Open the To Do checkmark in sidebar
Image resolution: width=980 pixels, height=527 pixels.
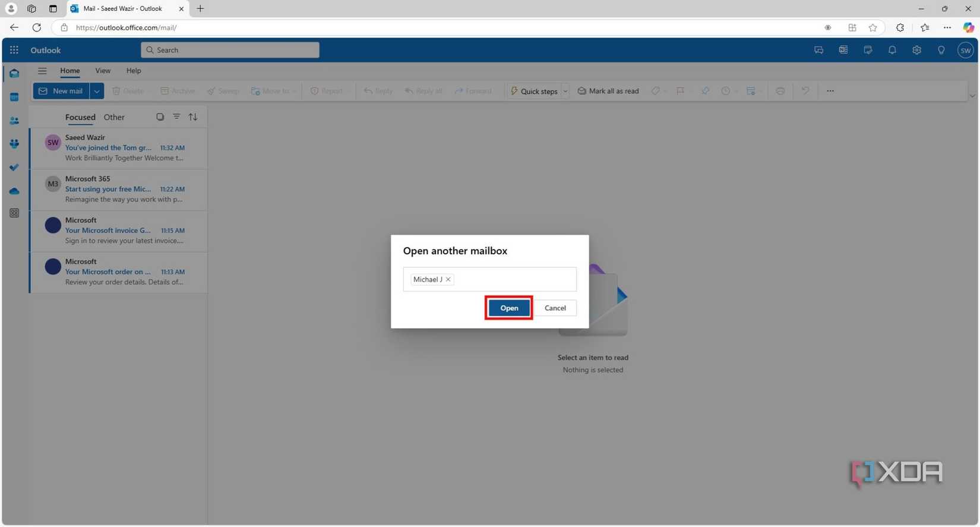pos(14,168)
